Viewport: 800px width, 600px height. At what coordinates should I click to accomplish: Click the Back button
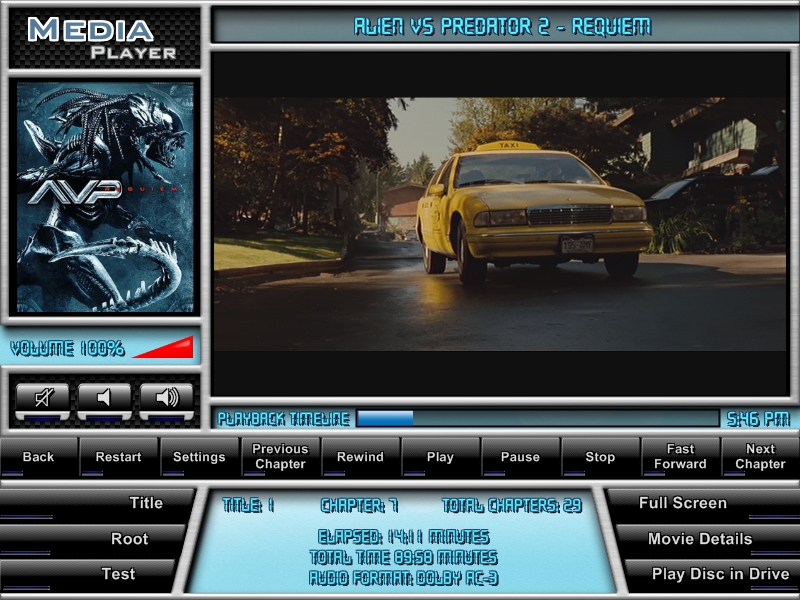pyautogui.click(x=39, y=457)
